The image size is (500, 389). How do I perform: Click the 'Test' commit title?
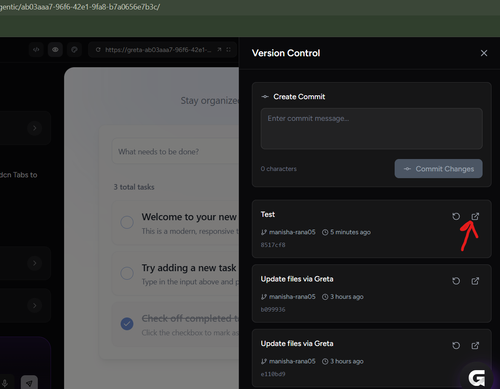tap(268, 214)
